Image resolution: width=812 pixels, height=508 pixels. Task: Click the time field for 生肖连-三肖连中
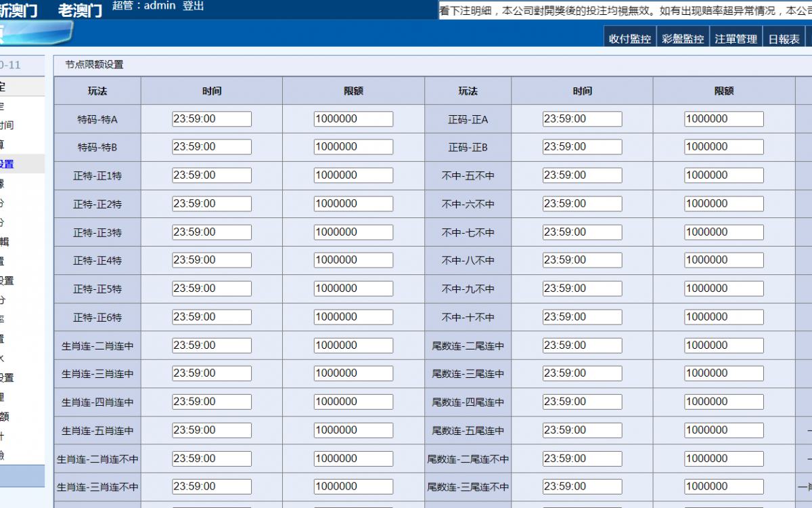pyautogui.click(x=212, y=373)
